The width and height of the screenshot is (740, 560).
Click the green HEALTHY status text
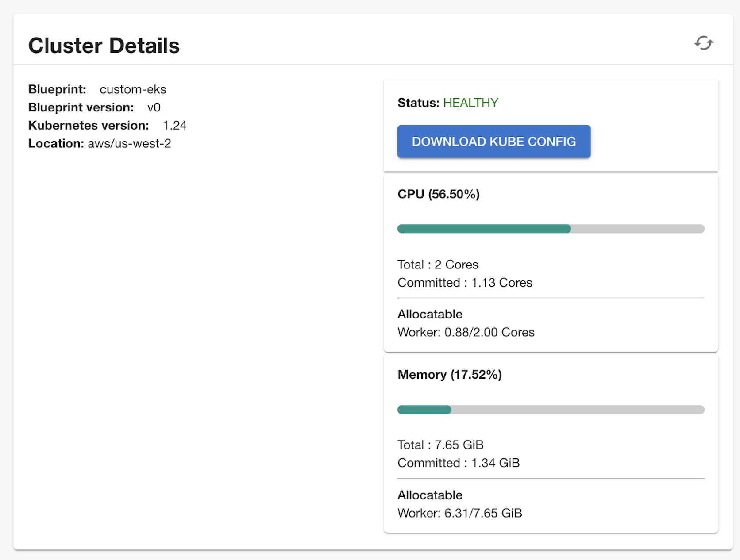pos(470,103)
